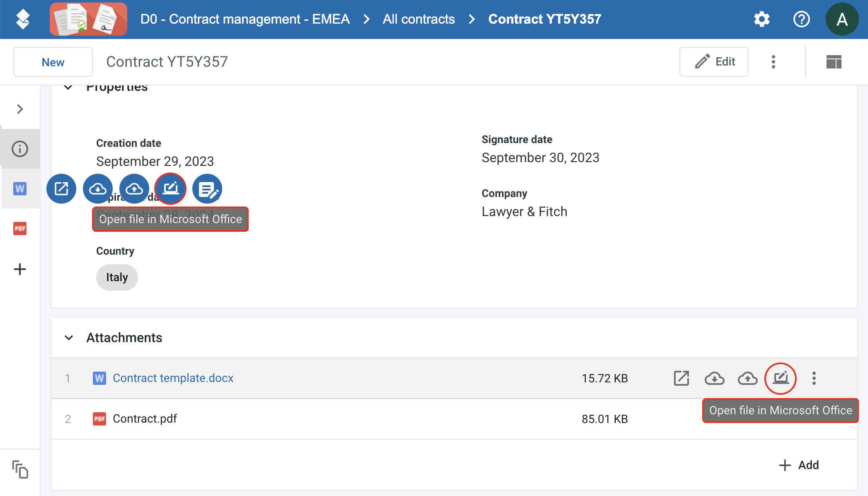Click the plus icon in sidebar
The image size is (868, 496).
pos(20,269)
